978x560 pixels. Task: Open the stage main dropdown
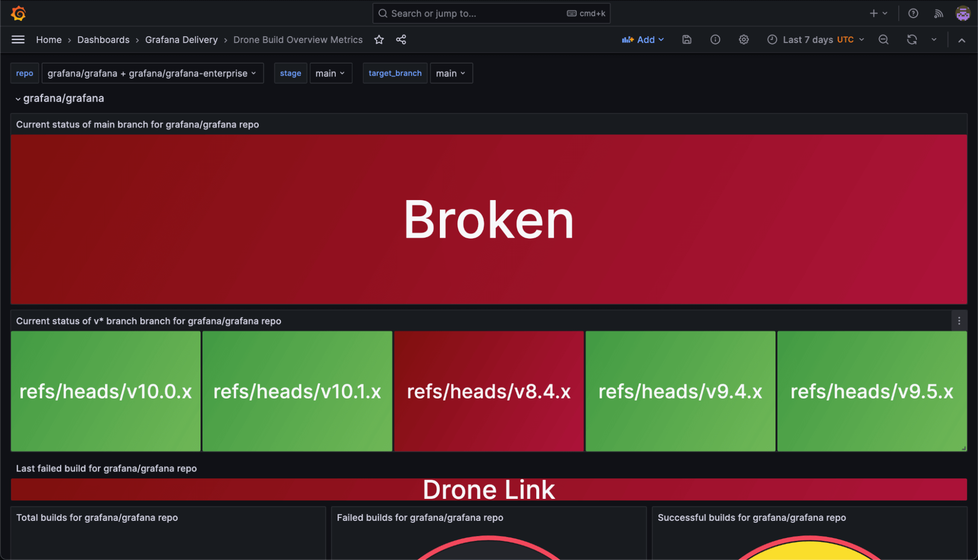(331, 73)
